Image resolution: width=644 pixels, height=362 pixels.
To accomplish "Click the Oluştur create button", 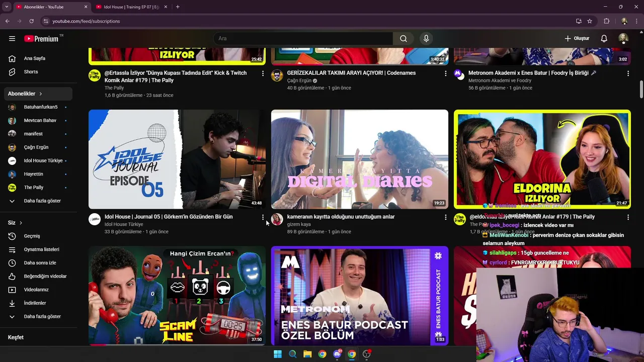I will 577,39.
